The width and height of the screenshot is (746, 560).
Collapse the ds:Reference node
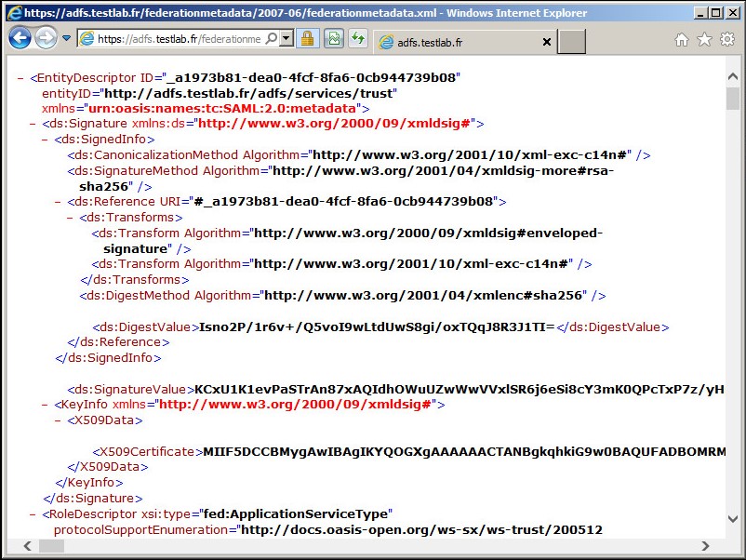tap(58, 202)
